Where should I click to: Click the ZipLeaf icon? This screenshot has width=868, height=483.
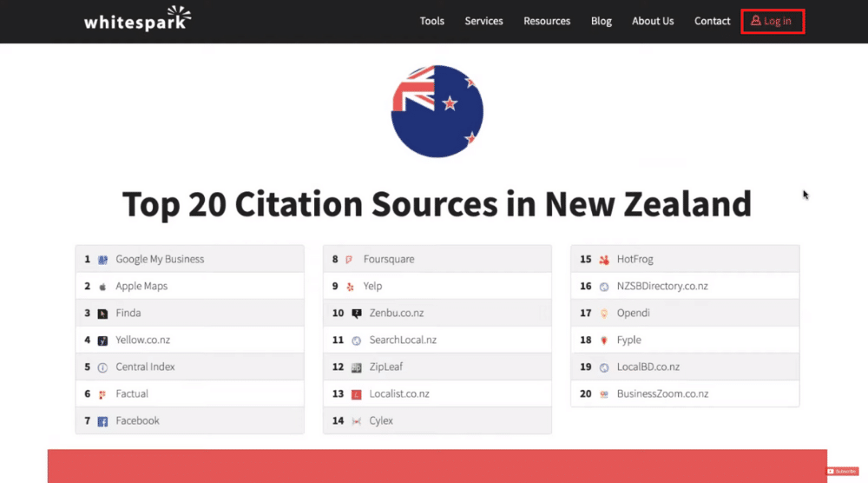click(357, 367)
